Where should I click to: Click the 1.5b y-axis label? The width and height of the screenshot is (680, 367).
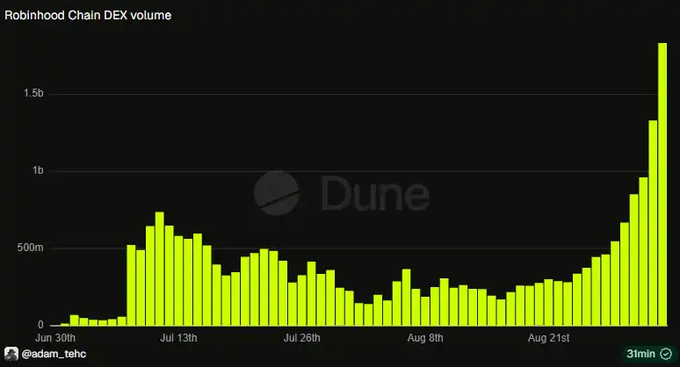point(33,93)
